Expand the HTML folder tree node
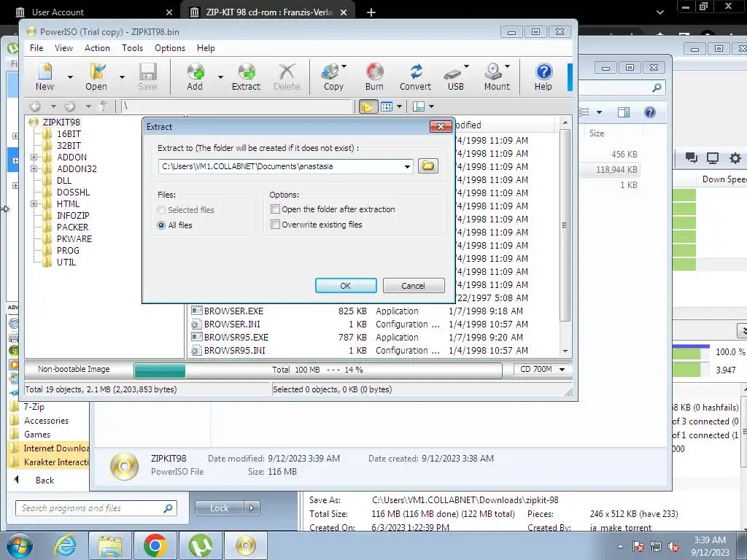 pyautogui.click(x=34, y=204)
